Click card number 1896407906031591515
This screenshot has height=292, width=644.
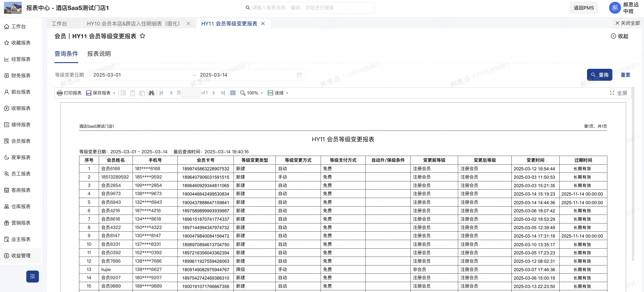[x=206, y=177]
